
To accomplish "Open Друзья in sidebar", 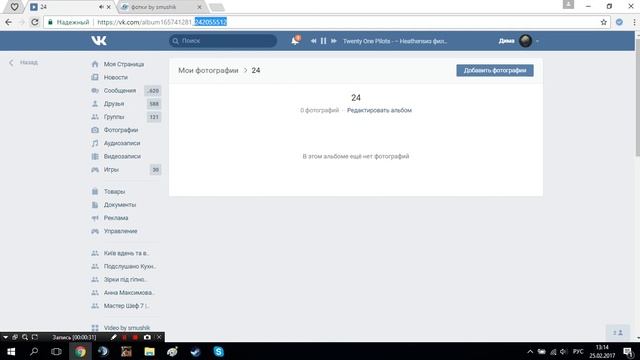I will click(x=113, y=104).
